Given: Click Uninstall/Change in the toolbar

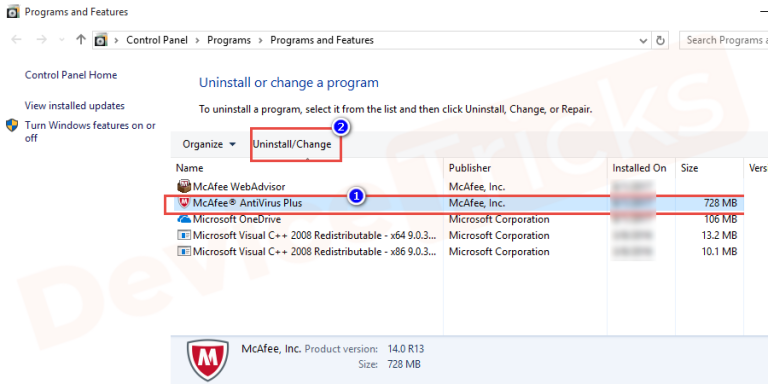Looking at the screenshot, I should (x=292, y=144).
